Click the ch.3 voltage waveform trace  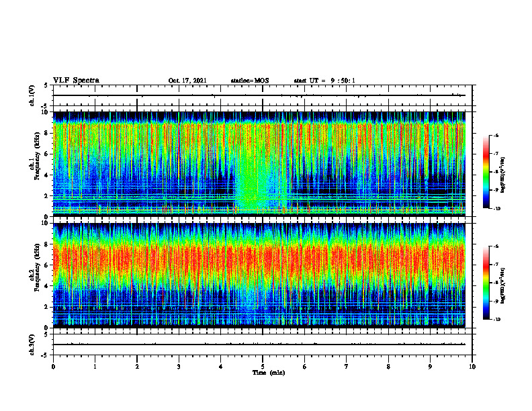point(259,345)
